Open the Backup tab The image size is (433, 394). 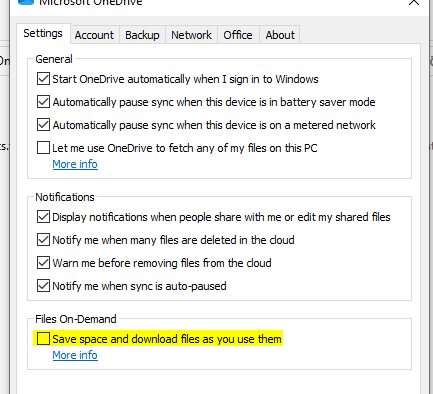coord(142,35)
